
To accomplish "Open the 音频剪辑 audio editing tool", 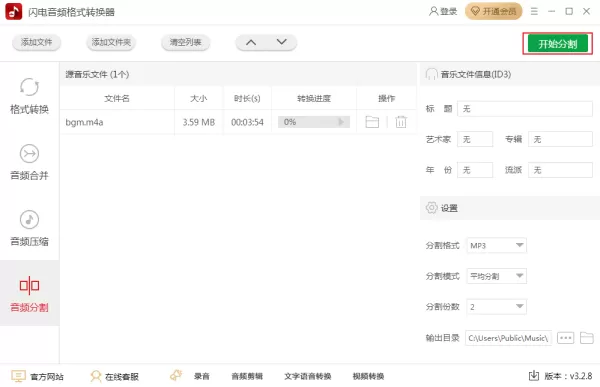I will tap(247, 376).
